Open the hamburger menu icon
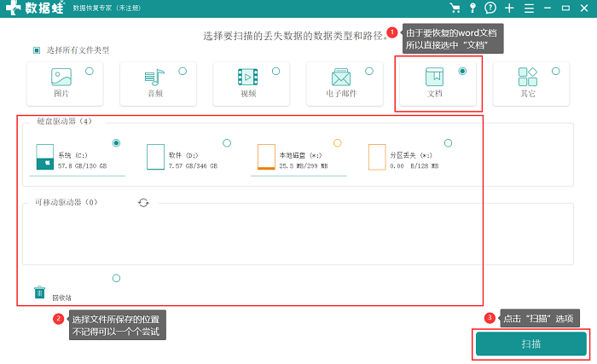The height and width of the screenshot is (364, 597). 529,9
